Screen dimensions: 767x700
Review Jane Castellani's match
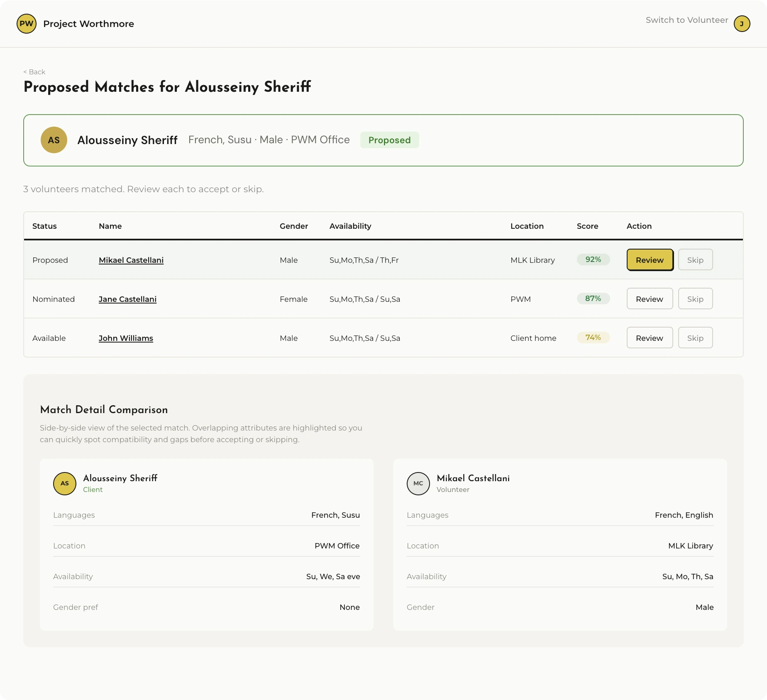(x=650, y=299)
